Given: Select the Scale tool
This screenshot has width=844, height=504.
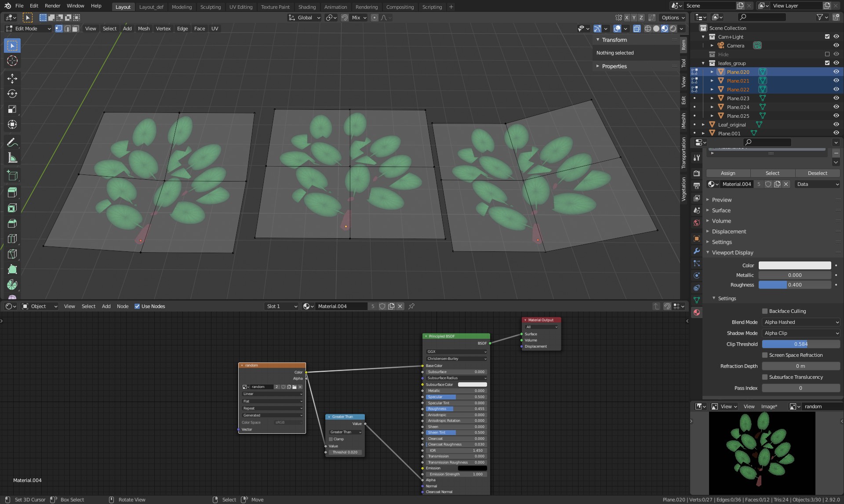Looking at the screenshot, I should coord(12,109).
